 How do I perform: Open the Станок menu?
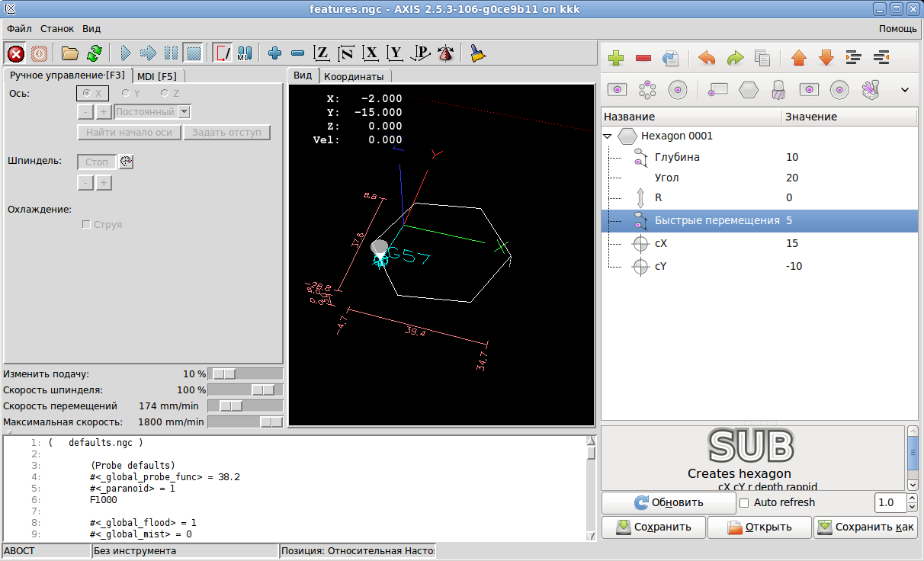pyautogui.click(x=57, y=28)
